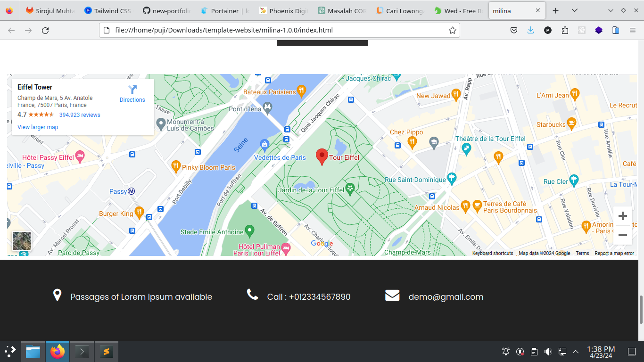Open View larger map link

tap(38, 127)
